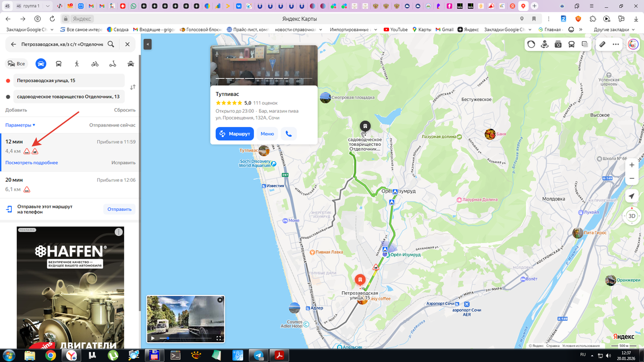This screenshot has height=362, width=644.
Task: Click the mini video progress slider
Action: pos(186,338)
